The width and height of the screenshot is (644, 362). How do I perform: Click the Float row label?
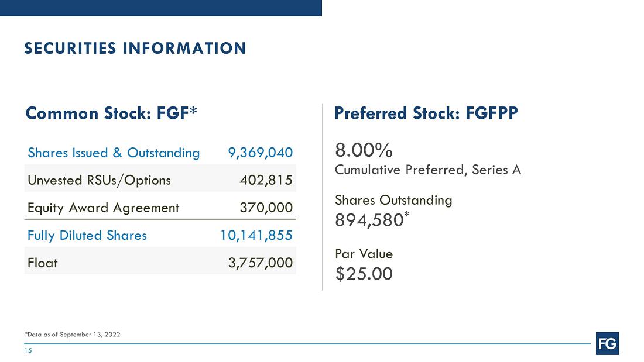tap(43, 263)
